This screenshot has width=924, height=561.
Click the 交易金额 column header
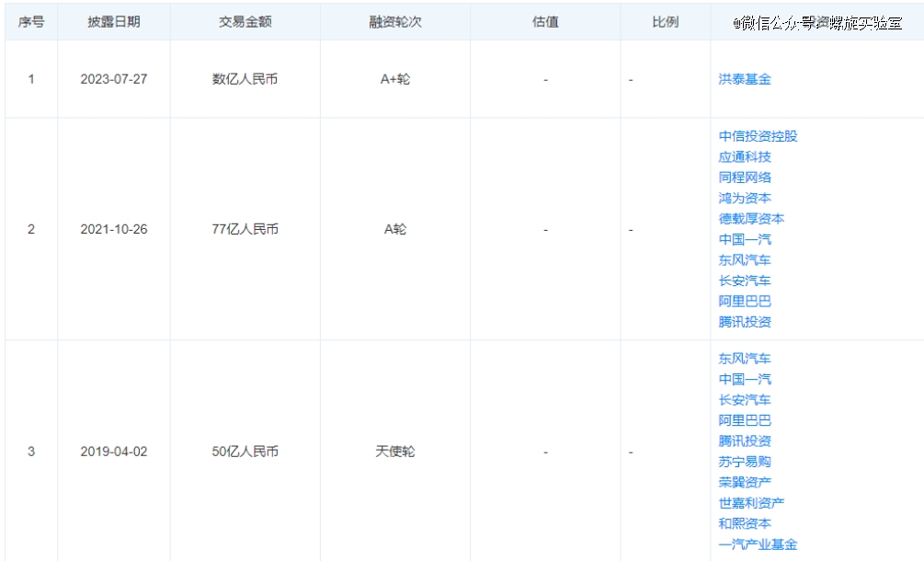(x=245, y=22)
